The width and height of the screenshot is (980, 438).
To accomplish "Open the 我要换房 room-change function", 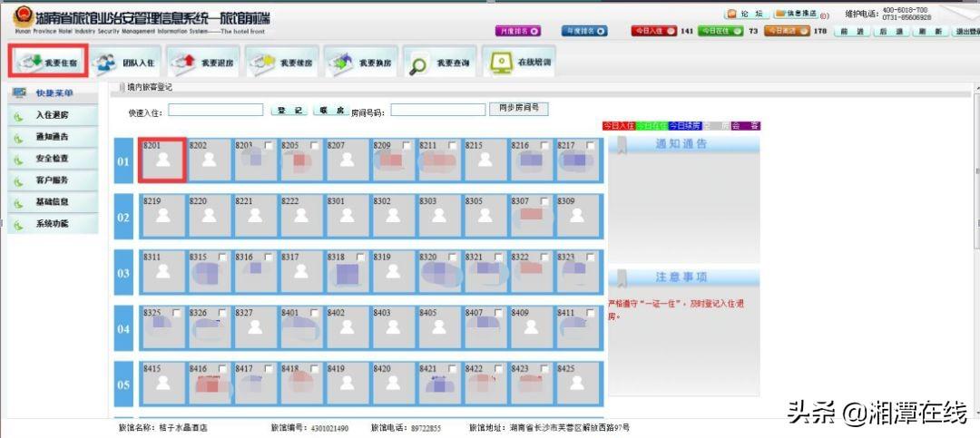I will 360,62.
